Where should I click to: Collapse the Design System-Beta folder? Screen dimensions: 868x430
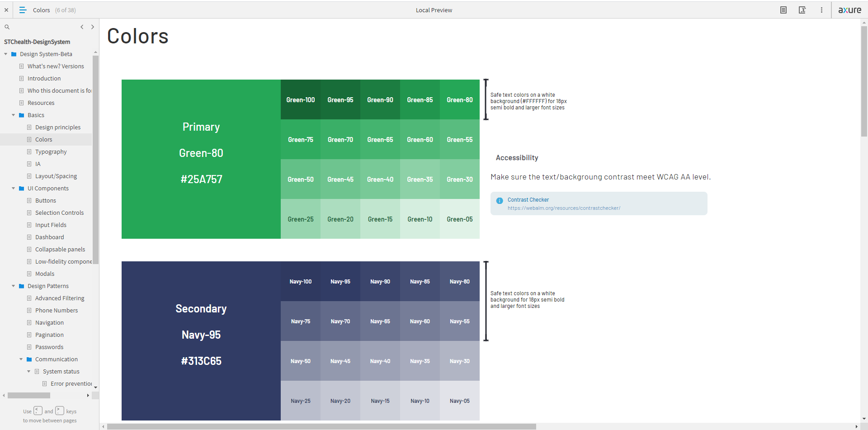tap(6, 54)
